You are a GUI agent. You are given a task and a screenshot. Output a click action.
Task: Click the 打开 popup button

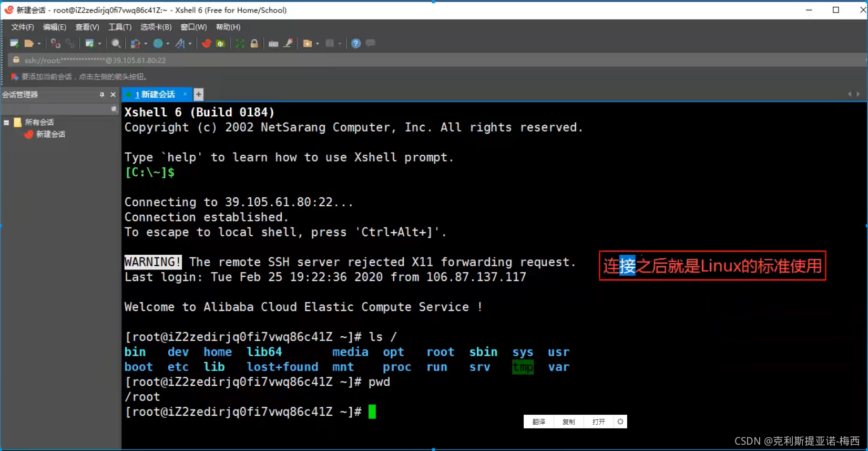tap(599, 422)
